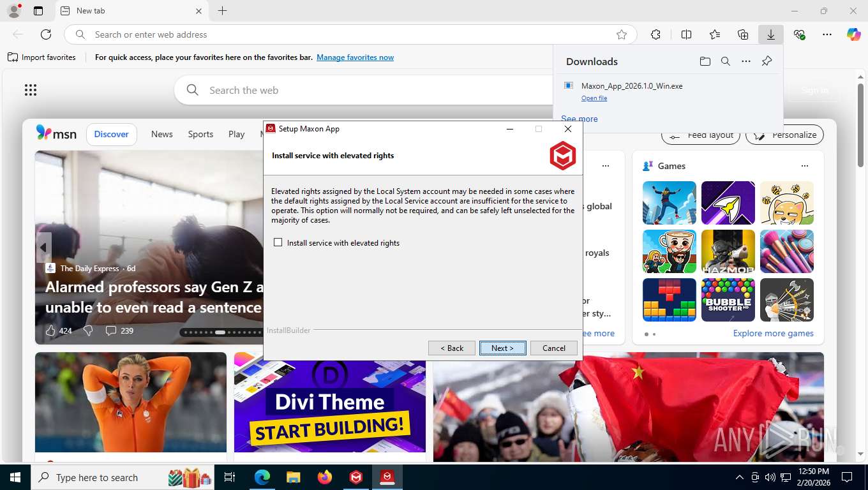Click See more in Downloads panel
The height and width of the screenshot is (490, 868).
click(x=580, y=119)
